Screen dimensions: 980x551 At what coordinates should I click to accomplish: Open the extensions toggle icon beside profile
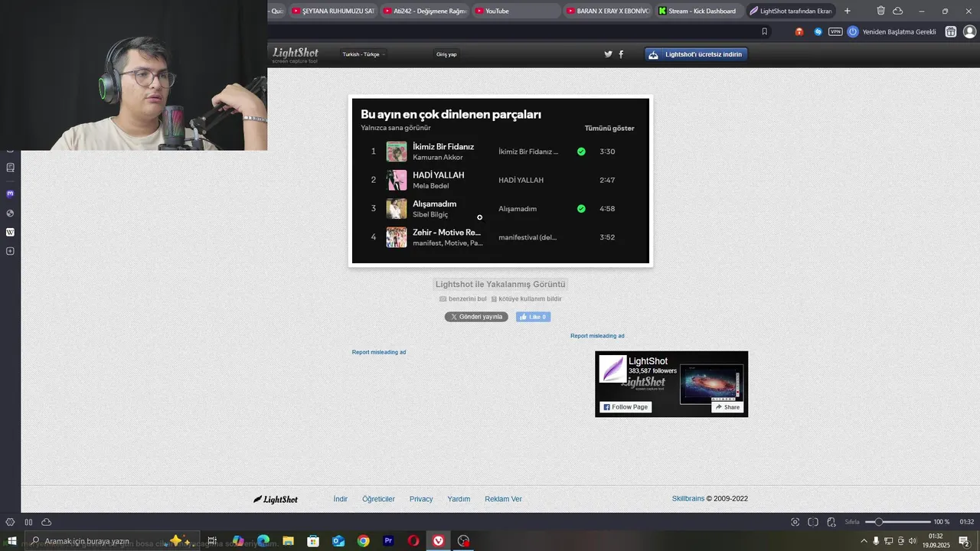[x=951, y=31]
